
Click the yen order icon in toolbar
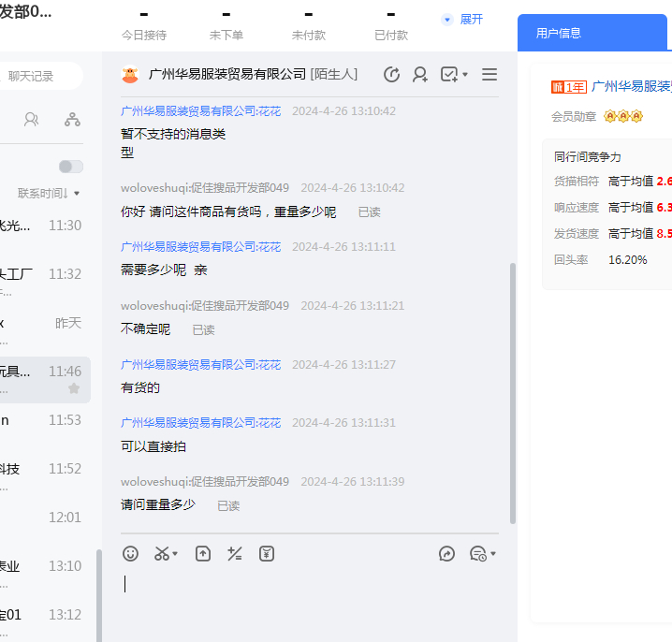(267, 553)
